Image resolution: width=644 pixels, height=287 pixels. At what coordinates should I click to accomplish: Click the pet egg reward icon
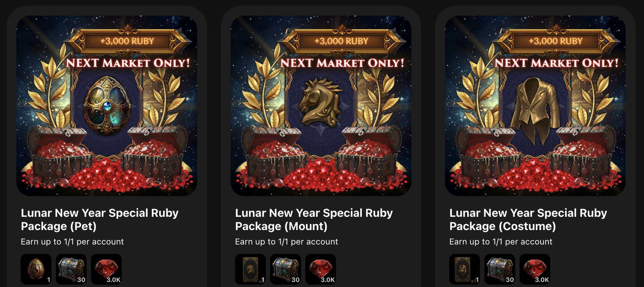click(36, 269)
